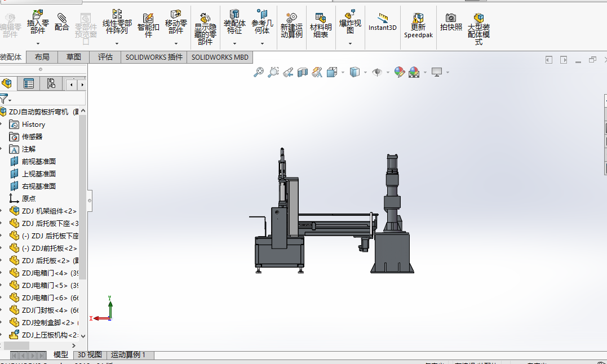Select the Mate (配合) tool
The image size is (607, 364).
click(x=61, y=22)
